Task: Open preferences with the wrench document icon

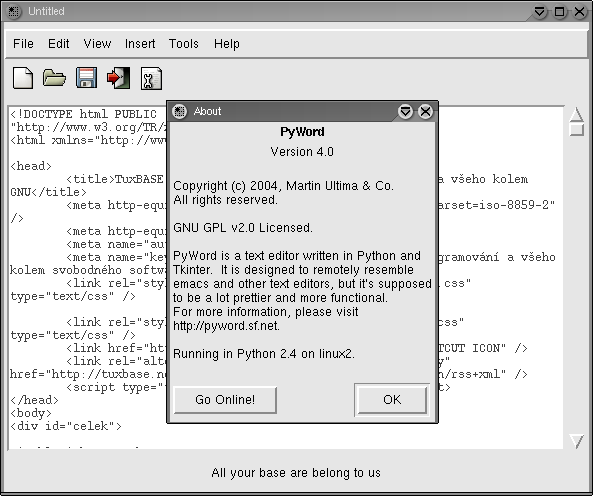Action: pos(151,79)
